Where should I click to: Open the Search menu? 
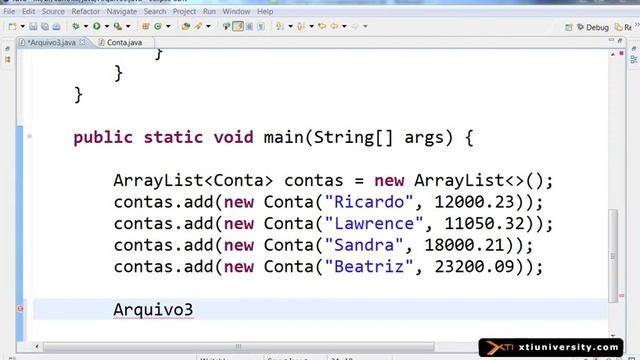point(155,11)
